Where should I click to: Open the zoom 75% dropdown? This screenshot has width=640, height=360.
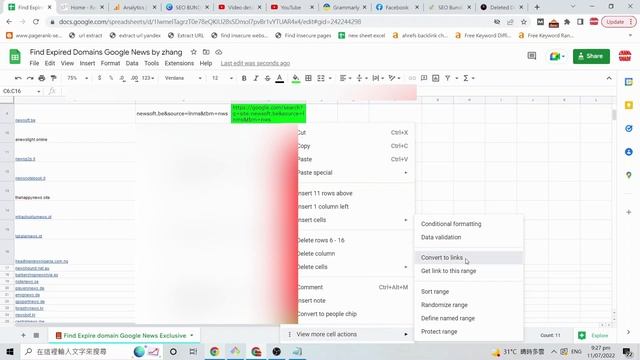point(78,78)
